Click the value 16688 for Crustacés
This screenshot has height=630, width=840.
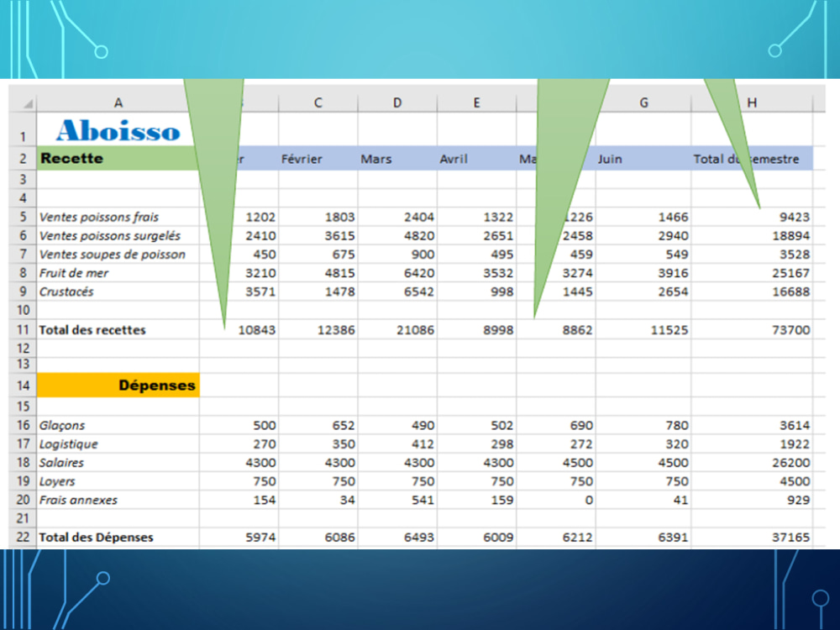point(790,292)
